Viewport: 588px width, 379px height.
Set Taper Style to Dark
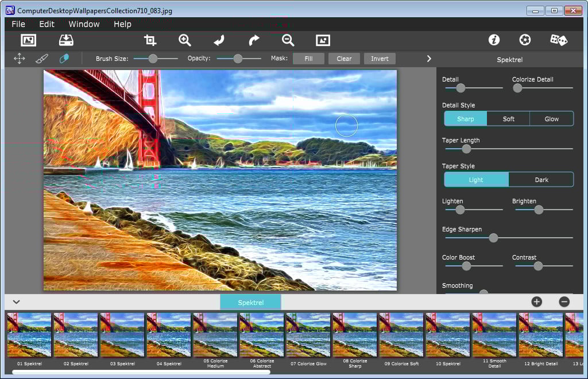pos(541,179)
